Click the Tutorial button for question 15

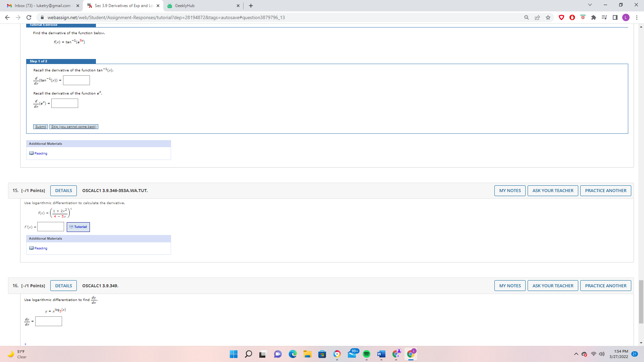coord(78,227)
